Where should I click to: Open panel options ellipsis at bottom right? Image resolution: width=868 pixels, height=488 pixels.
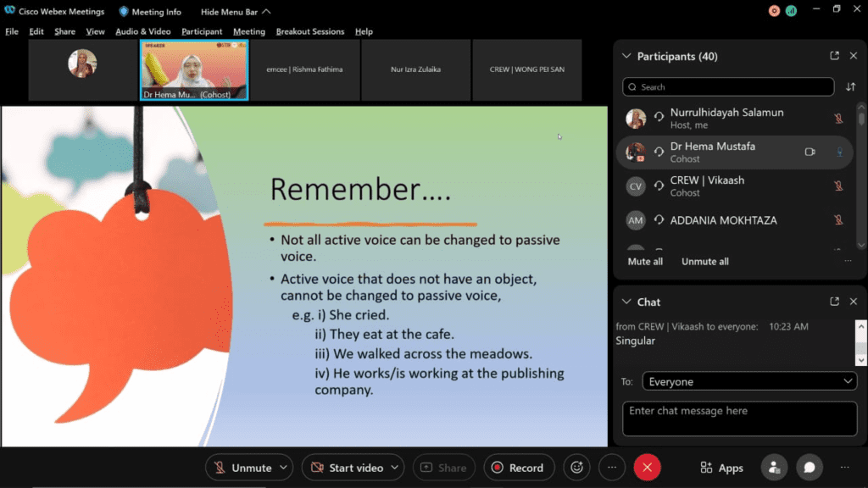[x=845, y=468]
